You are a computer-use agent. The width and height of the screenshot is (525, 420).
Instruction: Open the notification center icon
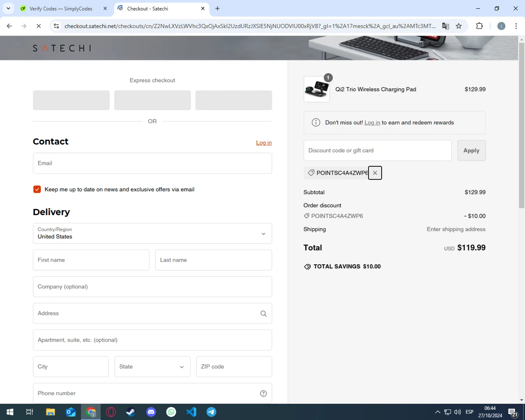pyautogui.click(x=513, y=413)
